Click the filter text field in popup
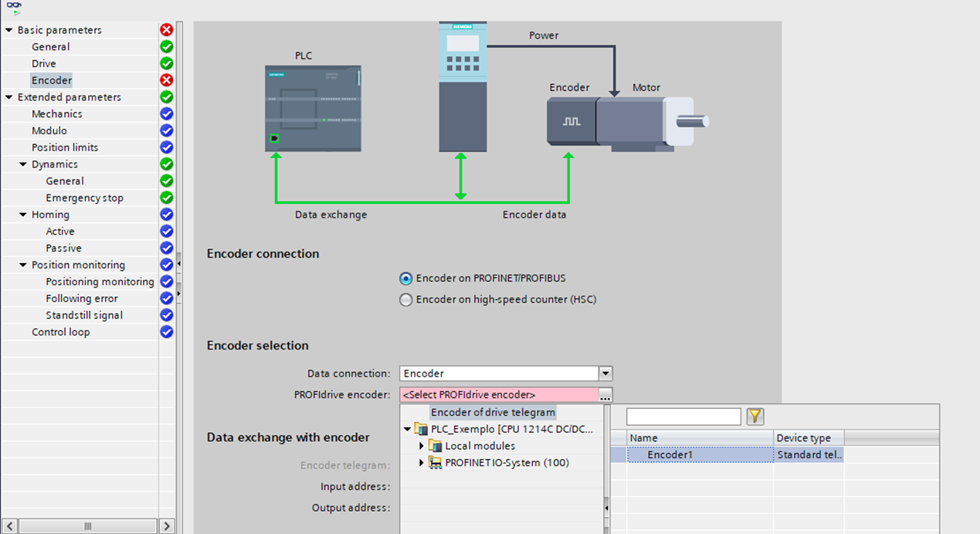This screenshot has height=534, width=980. click(x=683, y=417)
